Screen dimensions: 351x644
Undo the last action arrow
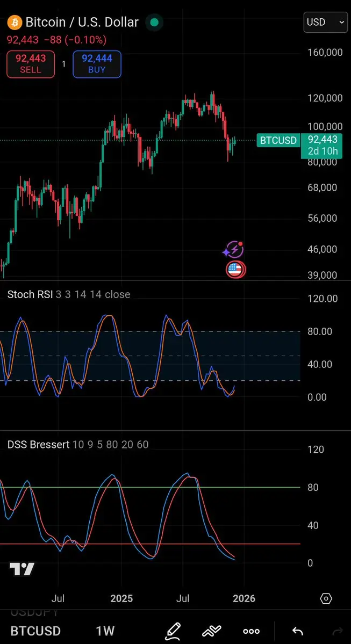pos(298,631)
